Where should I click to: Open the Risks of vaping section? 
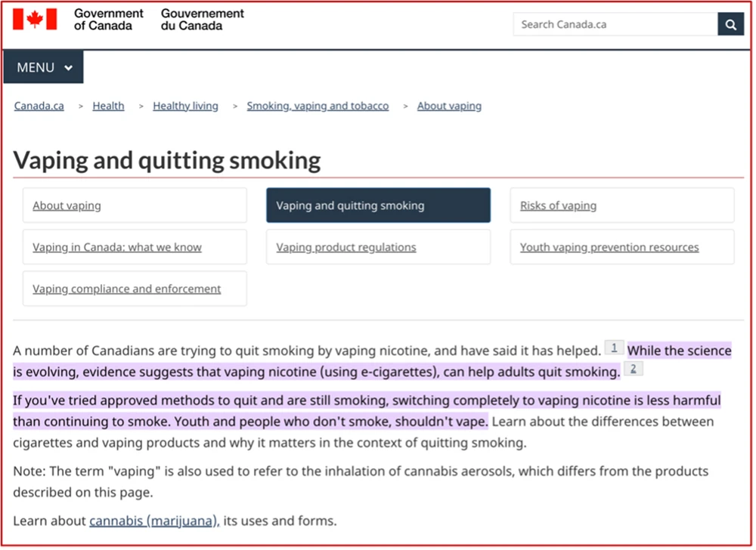(x=621, y=205)
